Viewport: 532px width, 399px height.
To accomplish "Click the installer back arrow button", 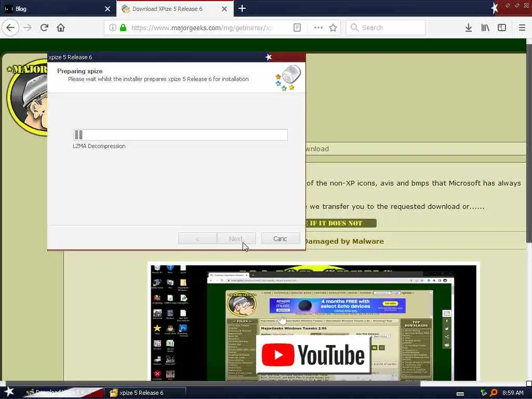I will coord(197,238).
